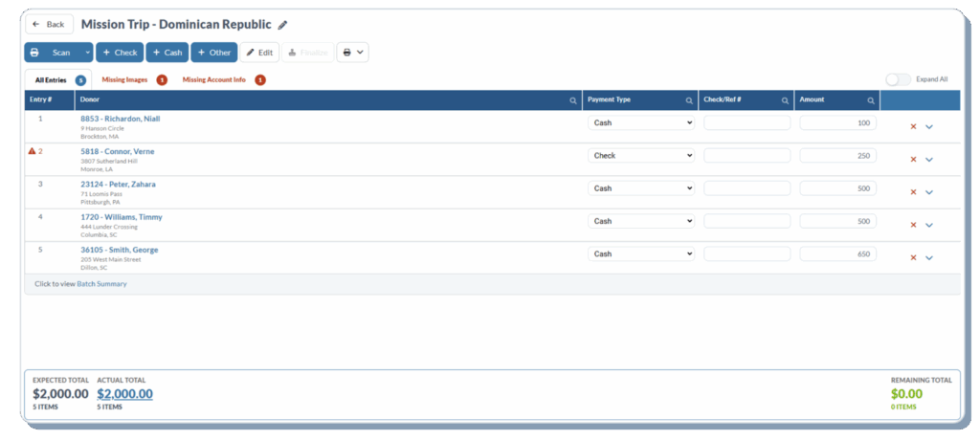Delete entry for Williams, Timmy
980x440 pixels.
click(x=913, y=225)
